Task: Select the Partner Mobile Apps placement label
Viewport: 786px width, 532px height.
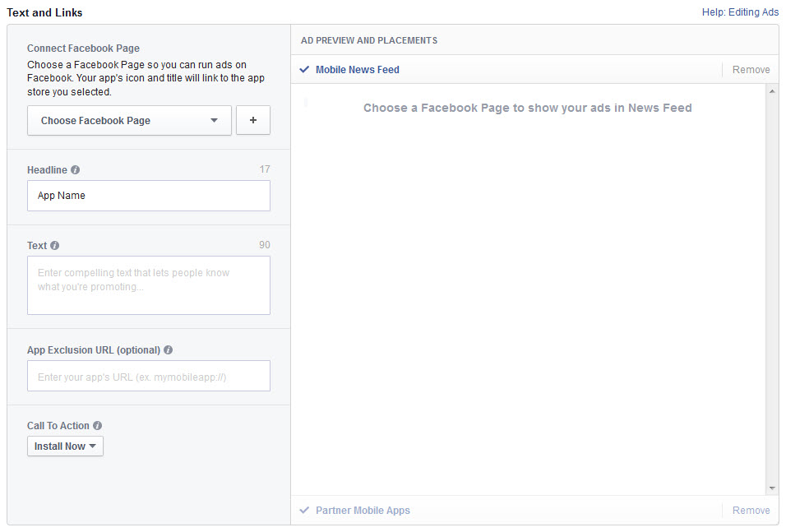Action: coord(363,511)
